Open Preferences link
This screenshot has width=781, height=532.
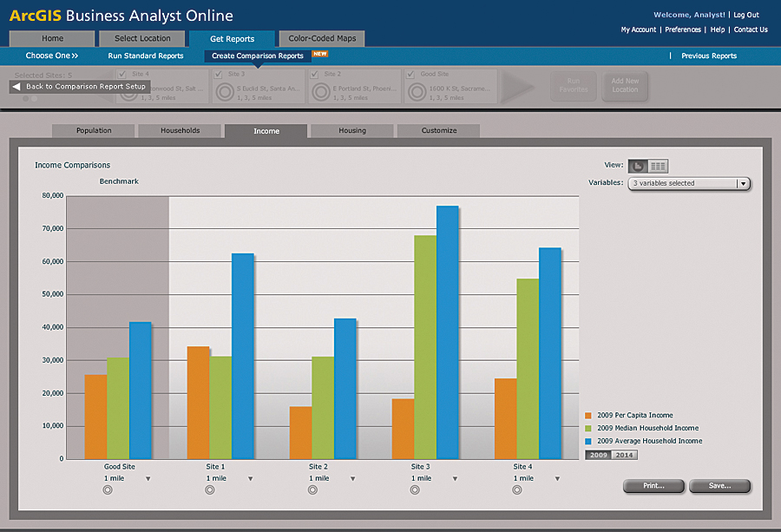point(683,30)
